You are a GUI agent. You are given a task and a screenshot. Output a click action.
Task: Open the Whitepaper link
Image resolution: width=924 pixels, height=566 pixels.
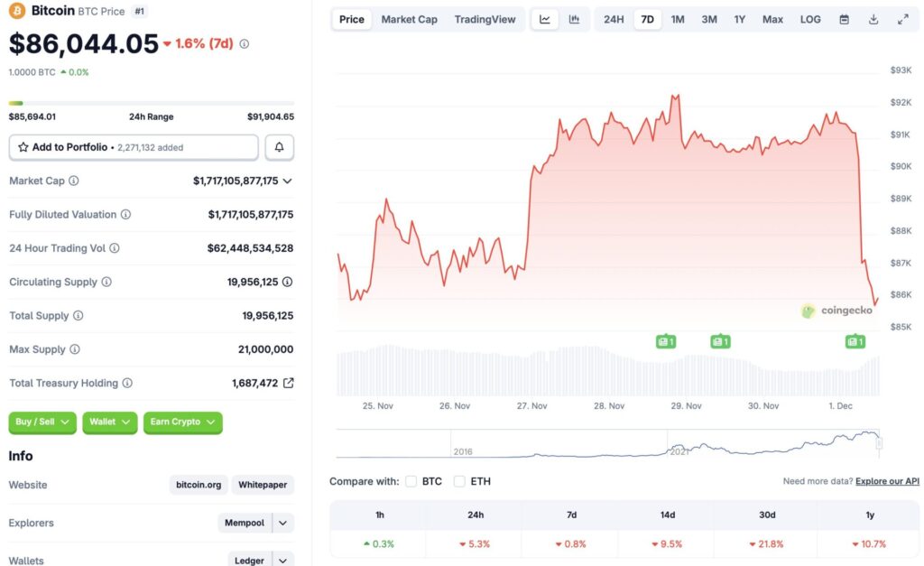pos(262,485)
